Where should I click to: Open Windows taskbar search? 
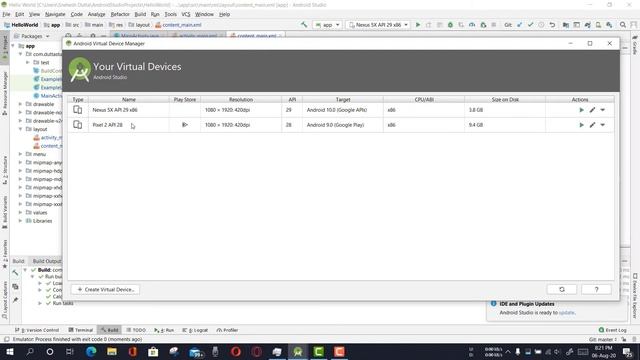(x=30, y=351)
